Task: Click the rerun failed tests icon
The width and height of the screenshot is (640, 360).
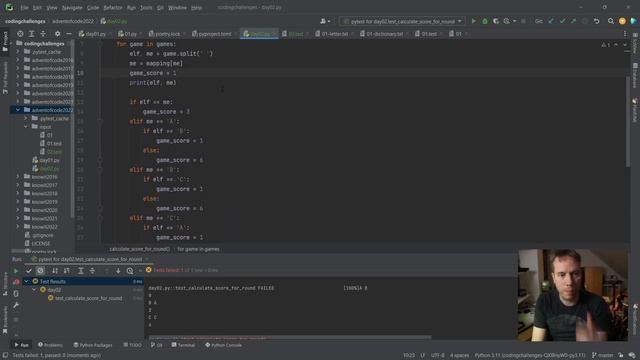Action: pos(16,282)
